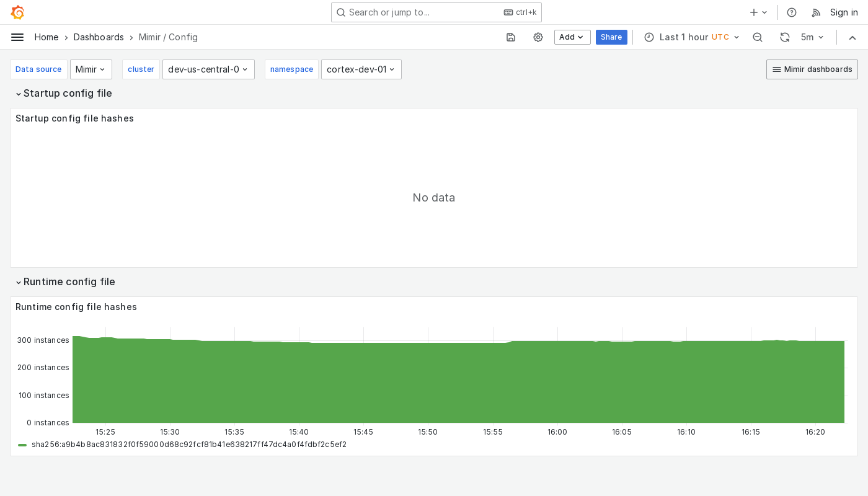The width and height of the screenshot is (868, 496).
Task: Collapse the Runtime config file row
Action: pyautogui.click(x=69, y=281)
